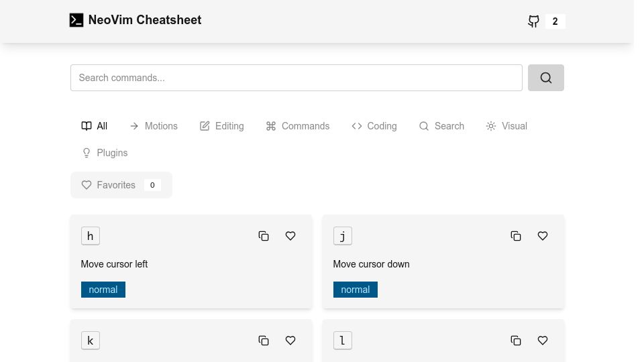Click the magnifier search button
Image resolution: width=644 pixels, height=362 pixels.
[545, 78]
